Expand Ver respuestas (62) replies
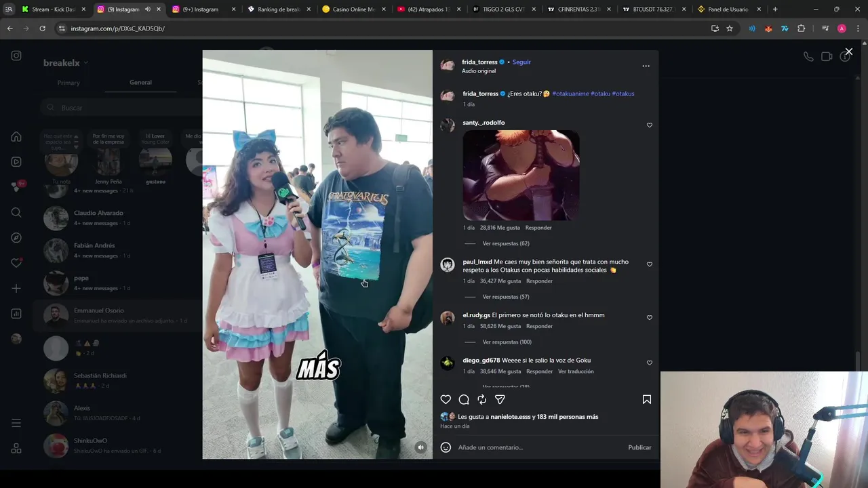Image resolution: width=868 pixels, height=488 pixels. coord(506,243)
